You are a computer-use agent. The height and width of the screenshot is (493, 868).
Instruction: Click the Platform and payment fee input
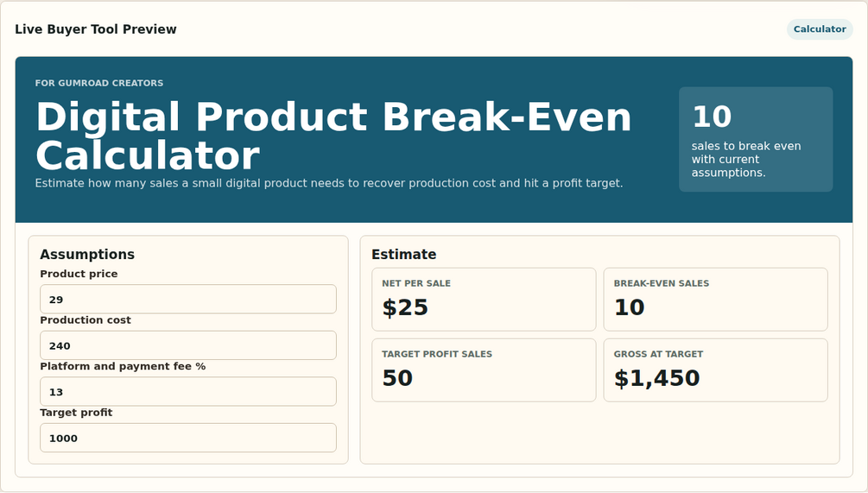click(x=188, y=392)
